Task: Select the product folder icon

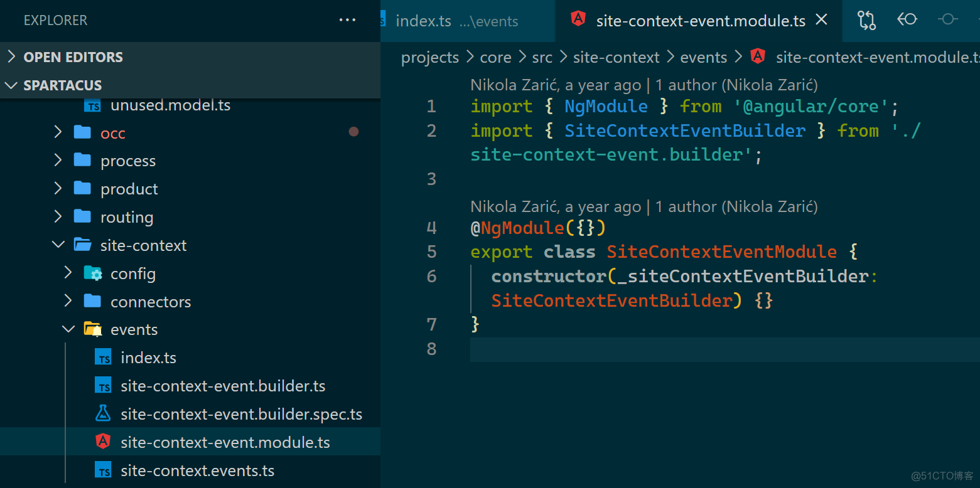Action: [82, 189]
